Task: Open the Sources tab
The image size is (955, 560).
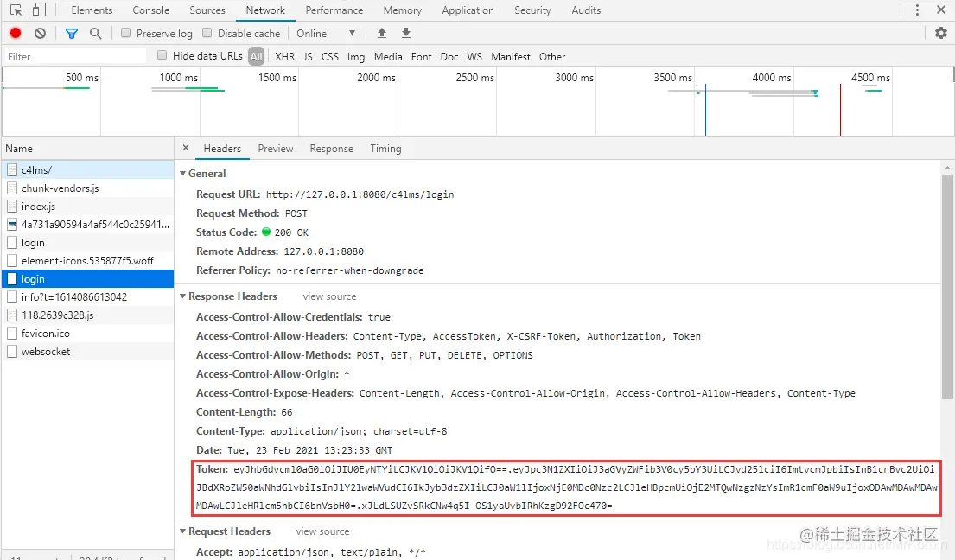Action: 207,10
